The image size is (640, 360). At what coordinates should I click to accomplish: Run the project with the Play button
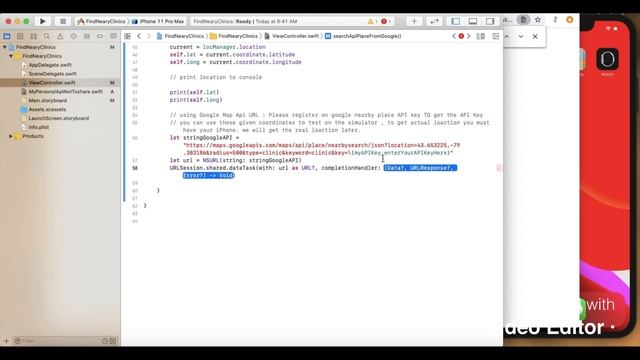42,21
